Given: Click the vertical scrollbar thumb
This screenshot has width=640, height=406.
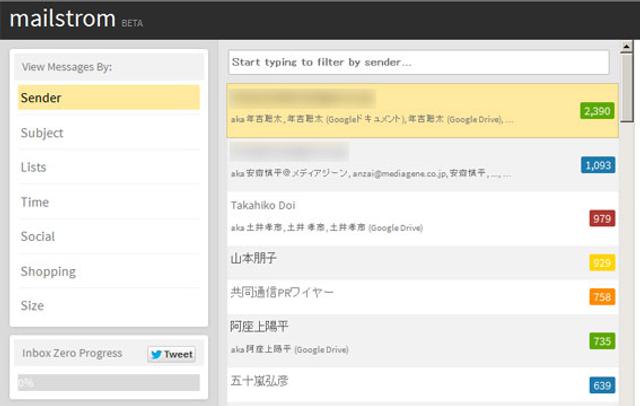Looking at the screenshot, I should (627, 87).
